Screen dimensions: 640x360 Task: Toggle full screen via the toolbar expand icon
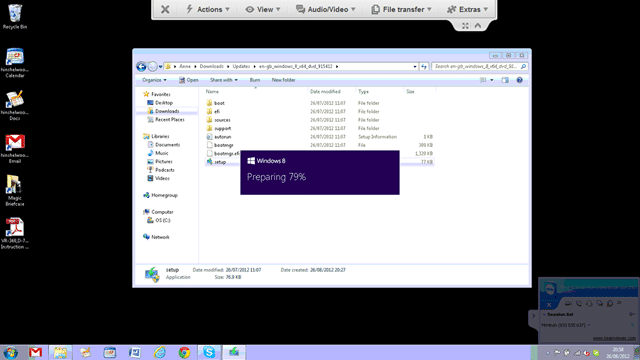[x=465, y=26]
